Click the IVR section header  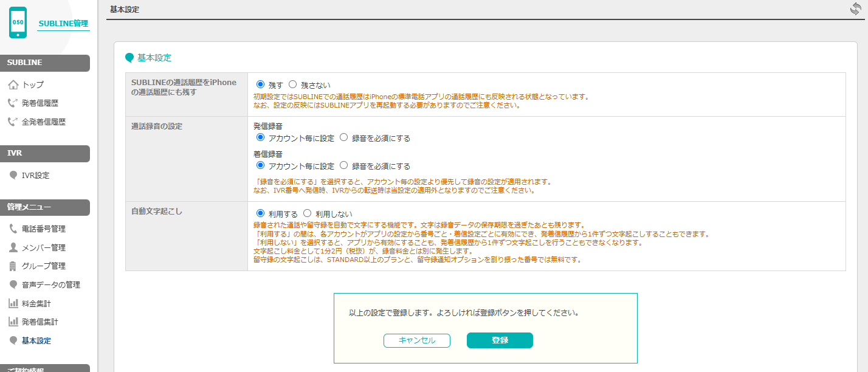(x=45, y=154)
